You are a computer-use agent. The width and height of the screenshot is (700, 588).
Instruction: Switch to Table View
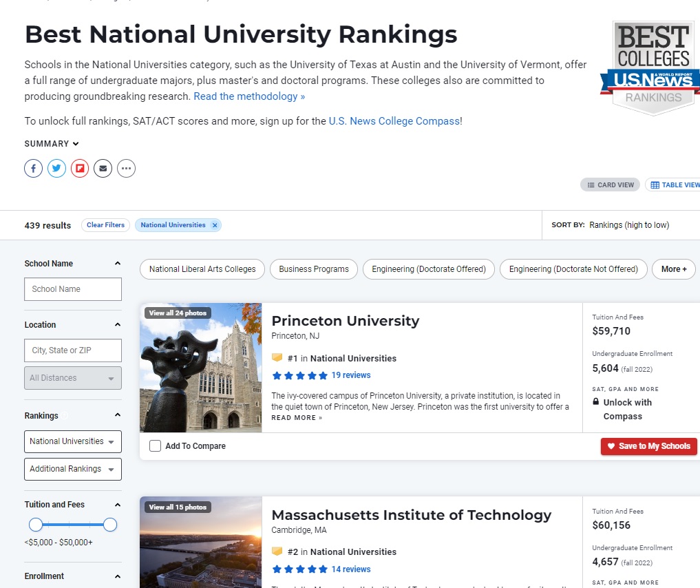tap(675, 185)
